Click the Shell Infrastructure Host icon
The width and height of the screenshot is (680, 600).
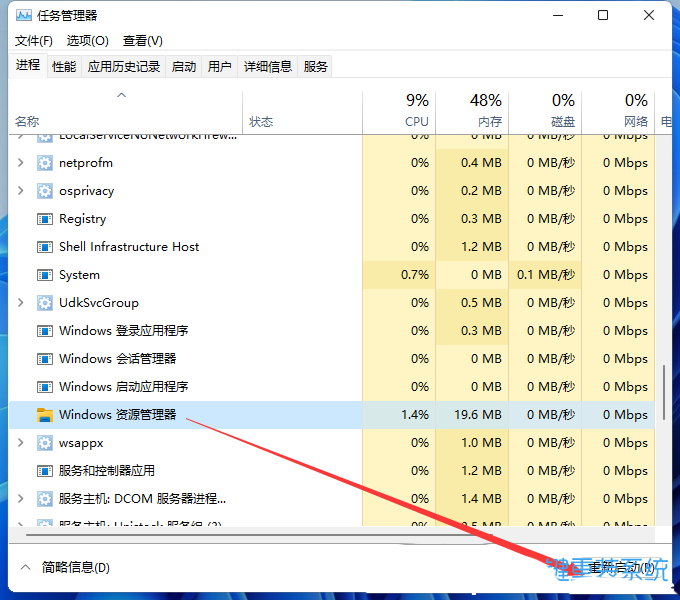tap(45, 247)
